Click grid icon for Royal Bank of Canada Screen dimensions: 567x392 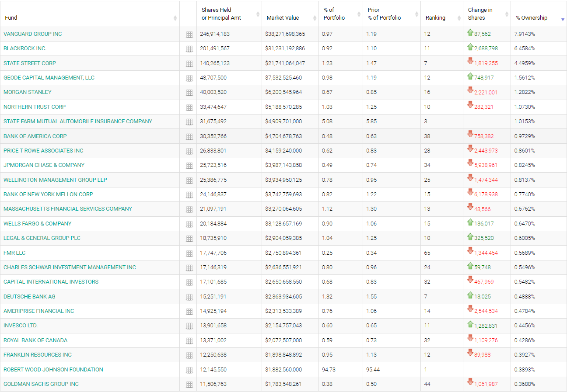189,341
